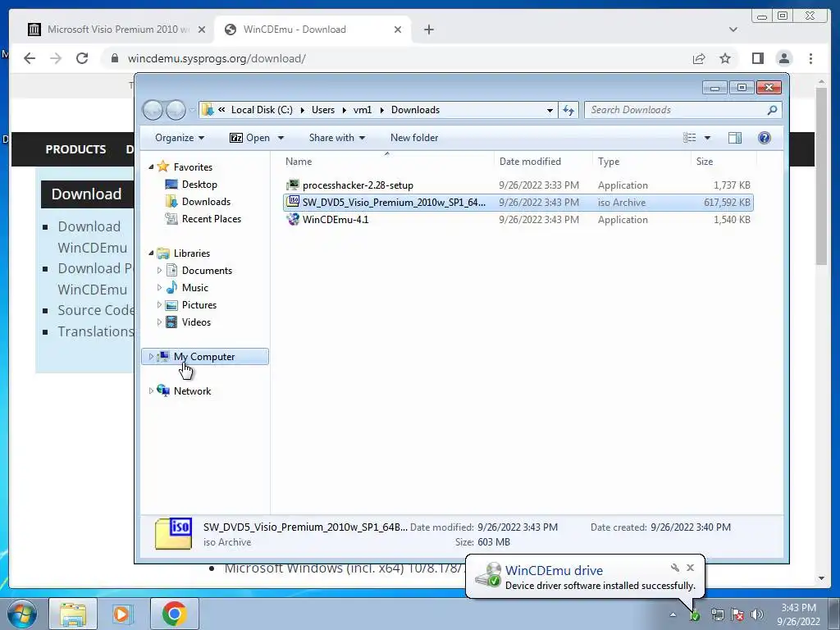
Task: Reload the WinCDEmu download page
Action: [x=82, y=58]
